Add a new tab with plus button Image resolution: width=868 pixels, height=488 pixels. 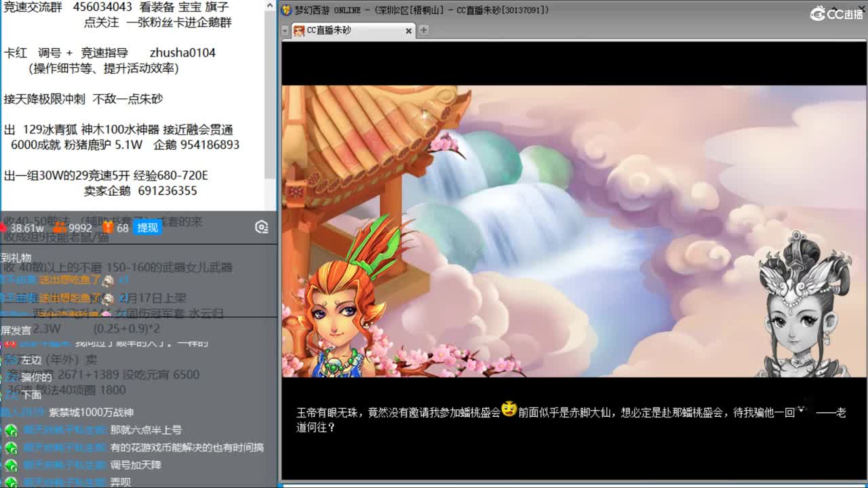424,30
